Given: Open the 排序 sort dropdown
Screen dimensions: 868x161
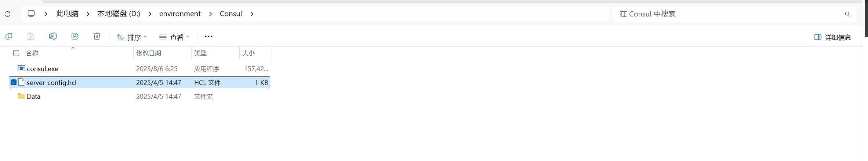Looking at the screenshot, I should (x=131, y=37).
